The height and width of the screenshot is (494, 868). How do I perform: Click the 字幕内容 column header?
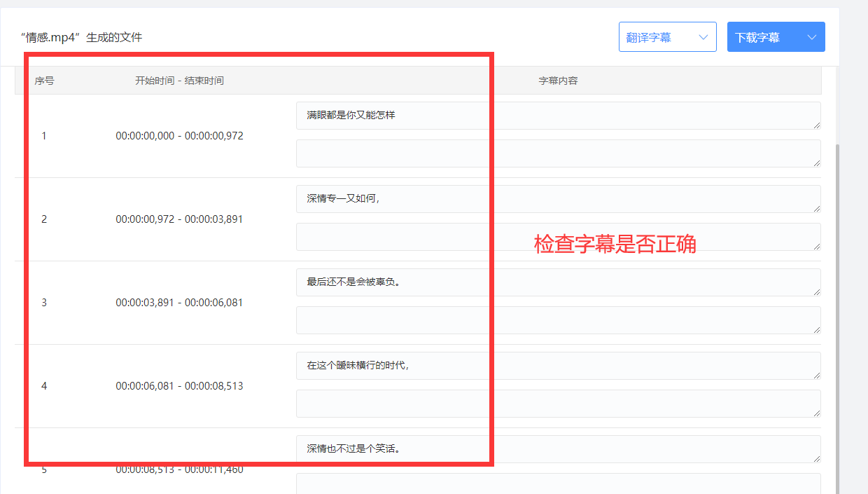tap(558, 80)
